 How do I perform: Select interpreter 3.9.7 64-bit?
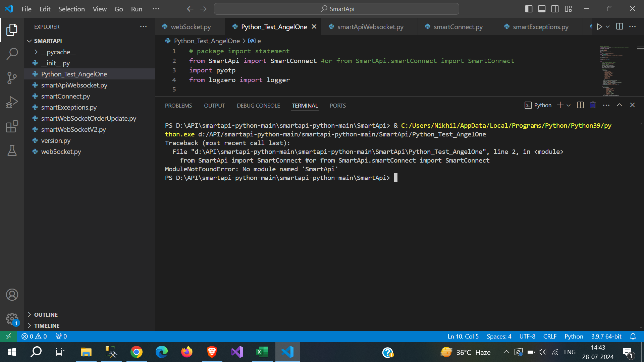tap(606, 336)
